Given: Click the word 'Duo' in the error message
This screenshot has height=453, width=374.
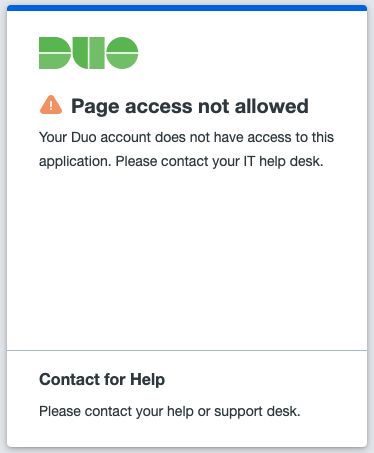Looking at the screenshot, I should (x=84, y=137).
